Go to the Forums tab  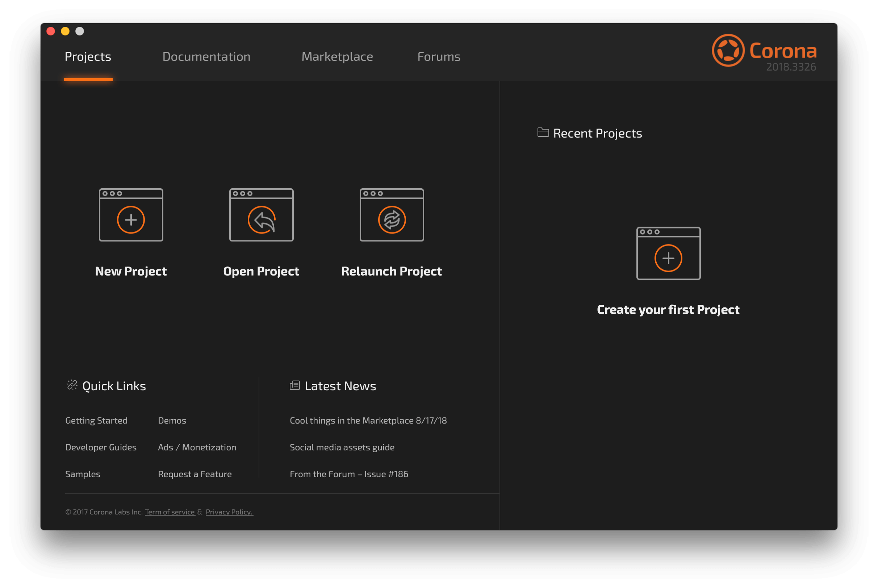439,56
